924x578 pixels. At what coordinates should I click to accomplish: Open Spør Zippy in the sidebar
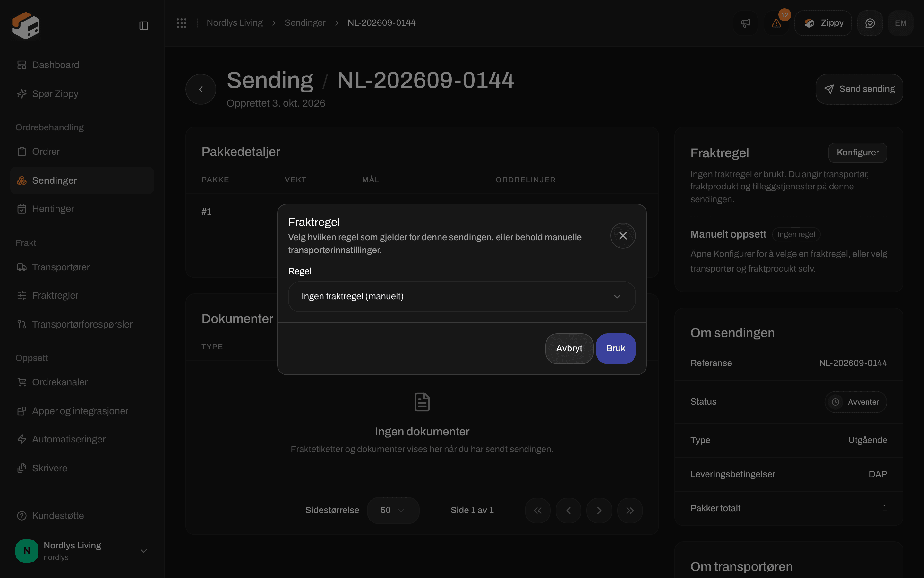82,94
